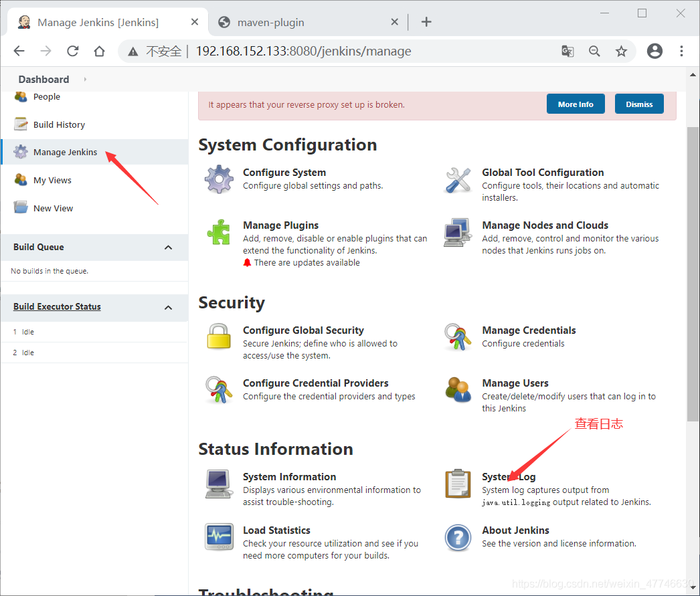700x596 pixels.
Task: Click the scrollbar up arrow
Action: tap(693, 74)
